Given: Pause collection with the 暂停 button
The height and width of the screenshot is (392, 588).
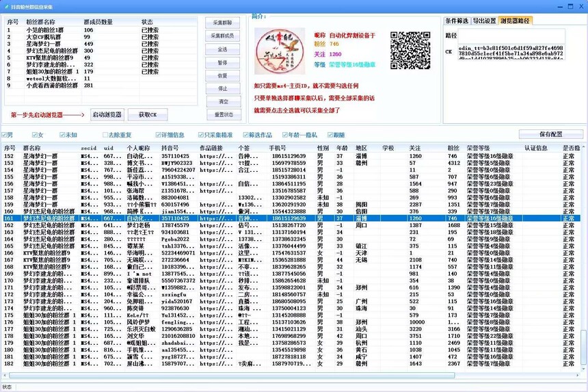Looking at the screenshot, I should pos(222,63).
